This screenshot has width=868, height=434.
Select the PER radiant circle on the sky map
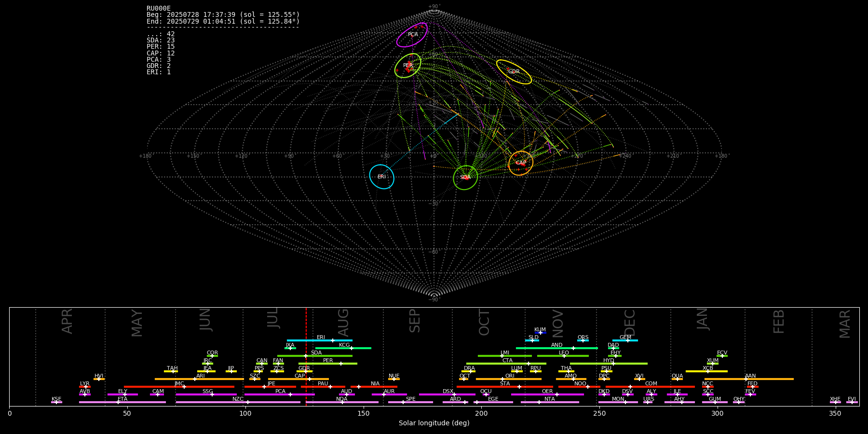[408, 66]
